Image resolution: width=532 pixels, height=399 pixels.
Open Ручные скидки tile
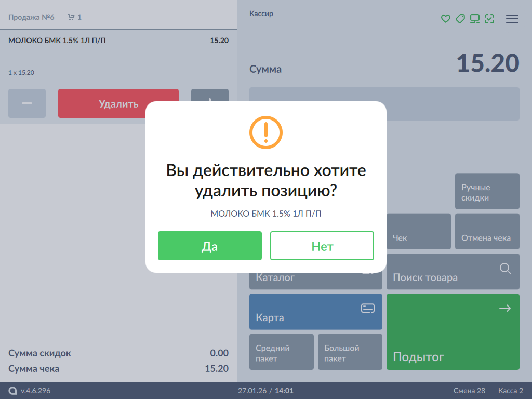pos(487,192)
